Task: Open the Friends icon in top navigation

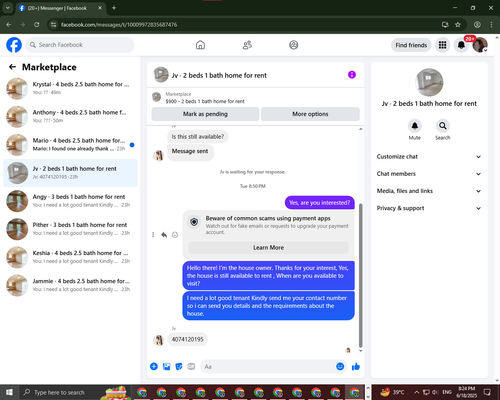Action: pyautogui.click(x=247, y=45)
